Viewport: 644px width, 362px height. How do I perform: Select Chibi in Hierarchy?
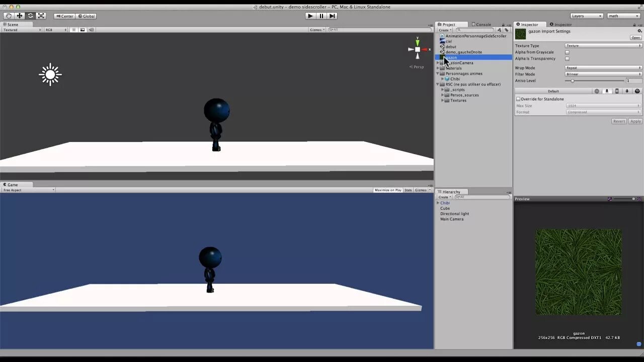pyautogui.click(x=445, y=203)
